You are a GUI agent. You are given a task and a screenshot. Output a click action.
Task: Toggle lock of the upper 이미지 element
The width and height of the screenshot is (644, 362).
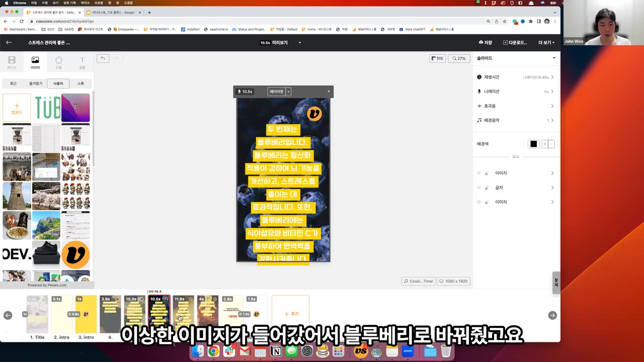point(487,173)
